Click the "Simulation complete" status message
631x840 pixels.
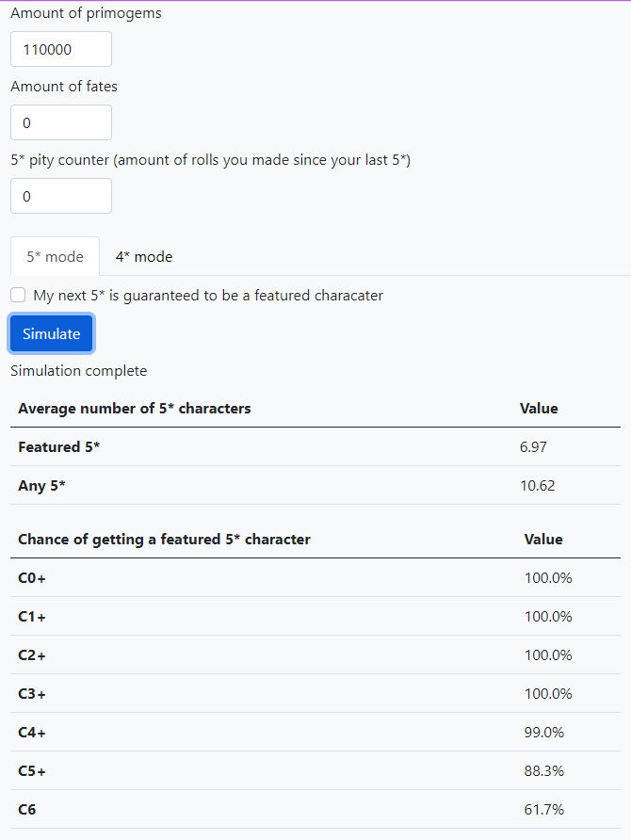[79, 371]
